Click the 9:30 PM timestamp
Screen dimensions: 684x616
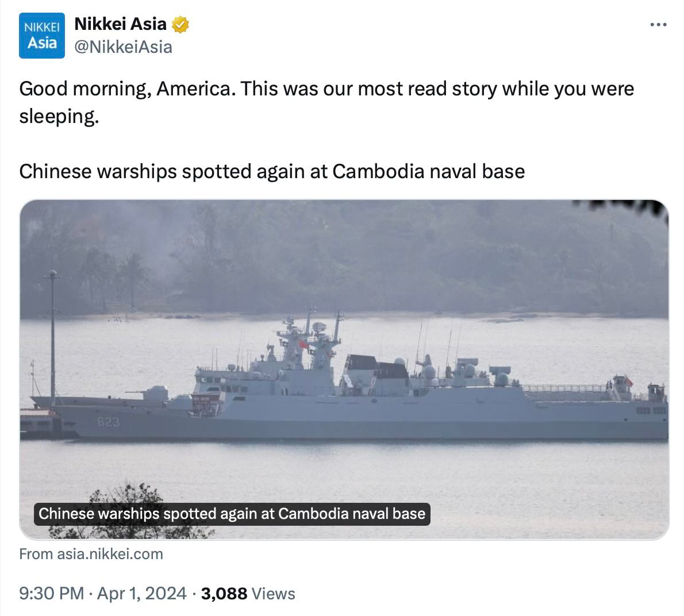click(52, 594)
